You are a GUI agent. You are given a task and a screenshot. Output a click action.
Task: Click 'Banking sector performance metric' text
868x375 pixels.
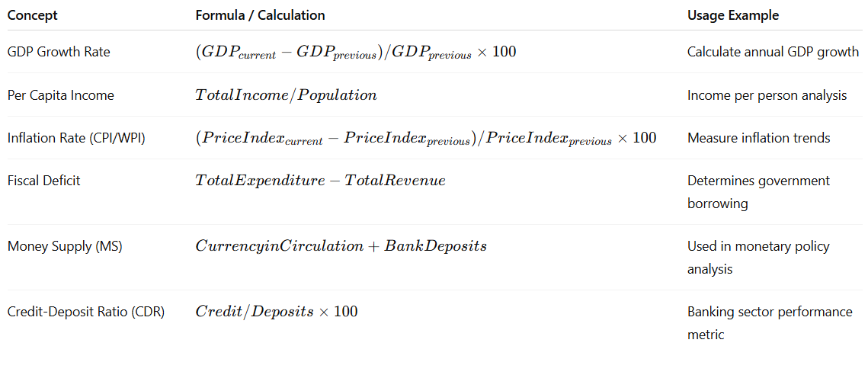[x=770, y=323]
